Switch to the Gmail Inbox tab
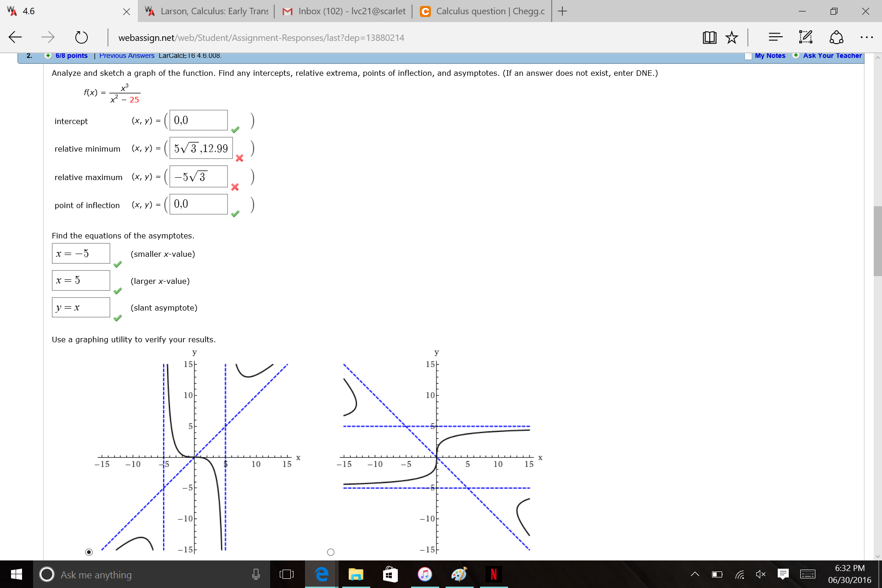Viewport: 882px width, 588px height. click(345, 11)
